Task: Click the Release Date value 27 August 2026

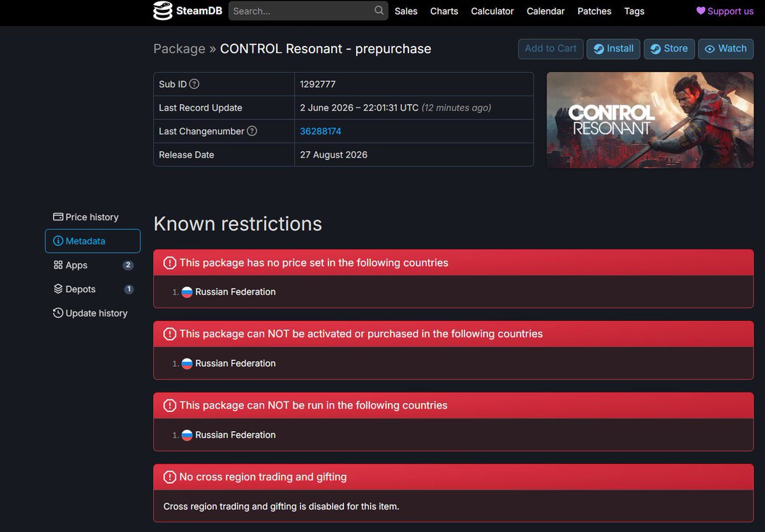Action: coord(334,154)
